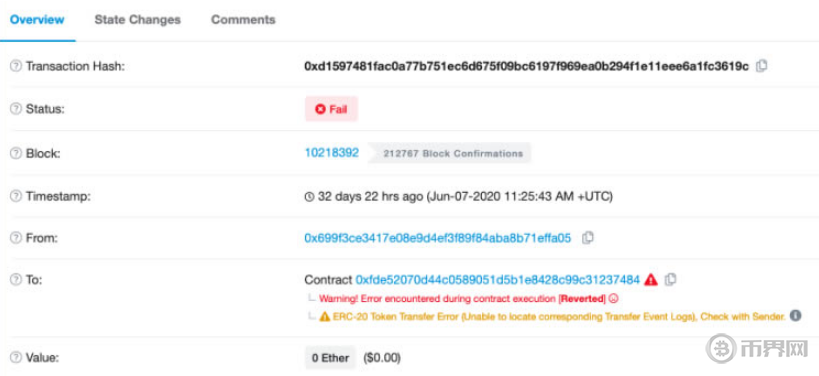The image size is (819, 376).
Task: Switch to the State Changes tab
Action: point(137,20)
